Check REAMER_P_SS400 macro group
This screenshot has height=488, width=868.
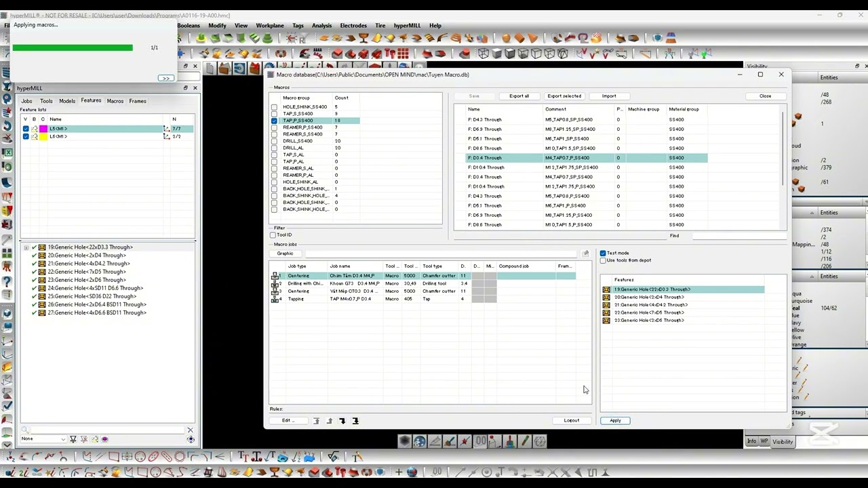tap(274, 127)
